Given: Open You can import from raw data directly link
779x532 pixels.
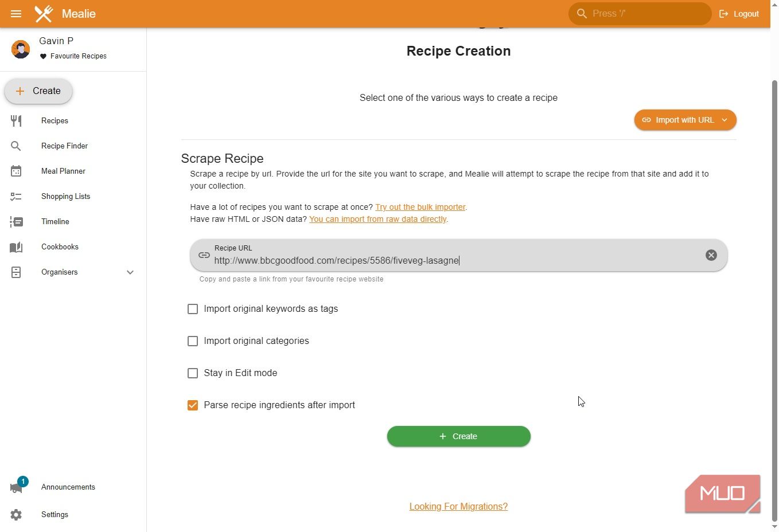Looking at the screenshot, I should pyautogui.click(x=377, y=219).
